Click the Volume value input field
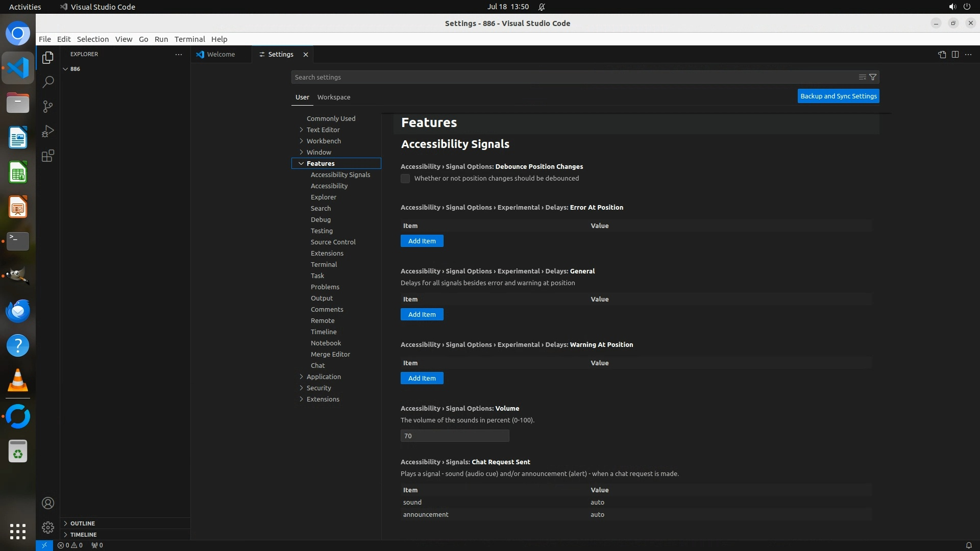Image resolution: width=980 pixels, height=551 pixels. pyautogui.click(x=454, y=436)
